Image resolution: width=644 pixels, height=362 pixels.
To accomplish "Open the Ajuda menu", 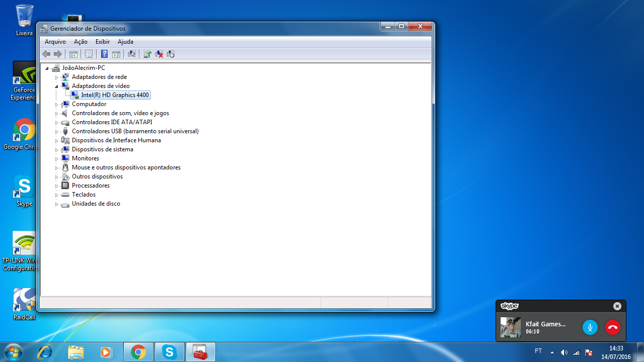I will click(125, 42).
